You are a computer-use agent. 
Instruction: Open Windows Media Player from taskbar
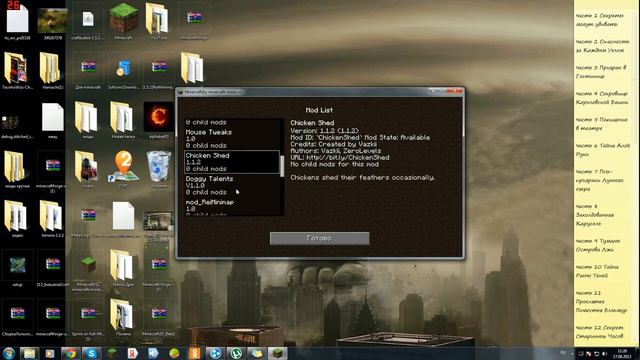pos(50,353)
